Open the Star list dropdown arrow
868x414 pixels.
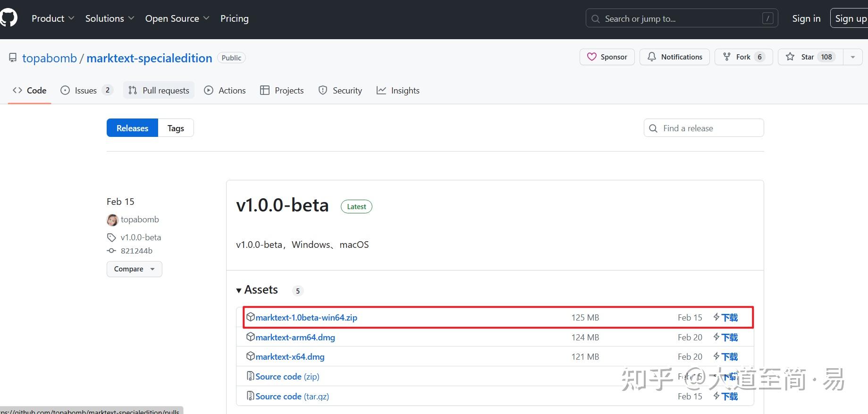pos(853,57)
